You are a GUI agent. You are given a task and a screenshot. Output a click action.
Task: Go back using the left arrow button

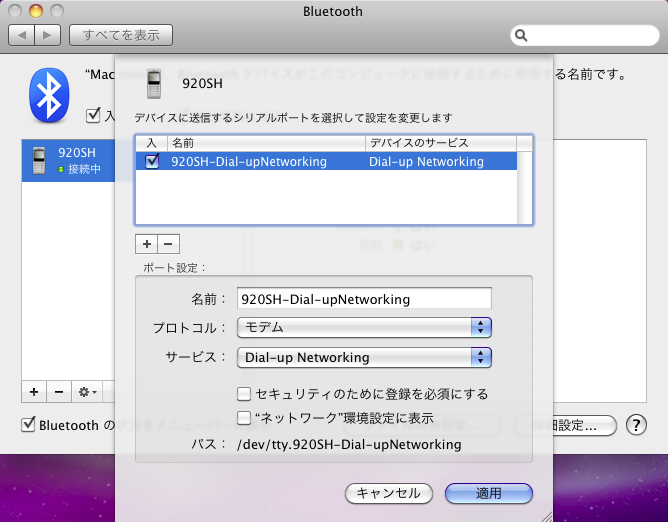[22, 36]
